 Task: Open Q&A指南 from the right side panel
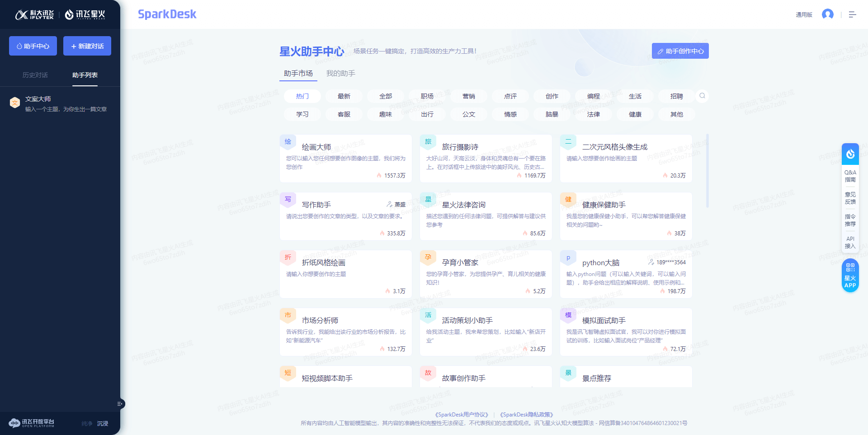point(850,176)
